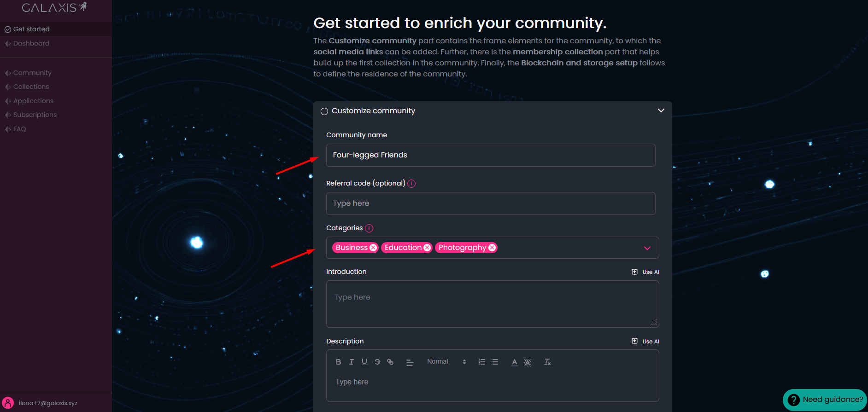Remove the Photography category tag

[x=492, y=248]
